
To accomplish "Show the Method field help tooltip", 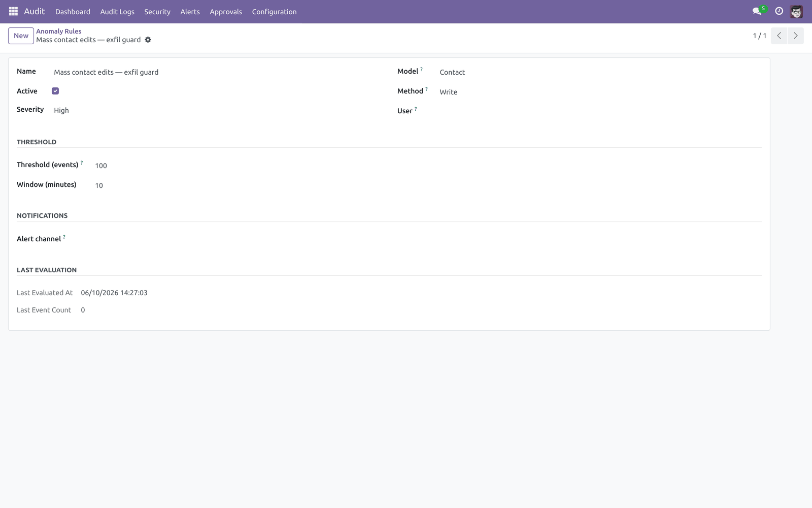I will (426, 89).
